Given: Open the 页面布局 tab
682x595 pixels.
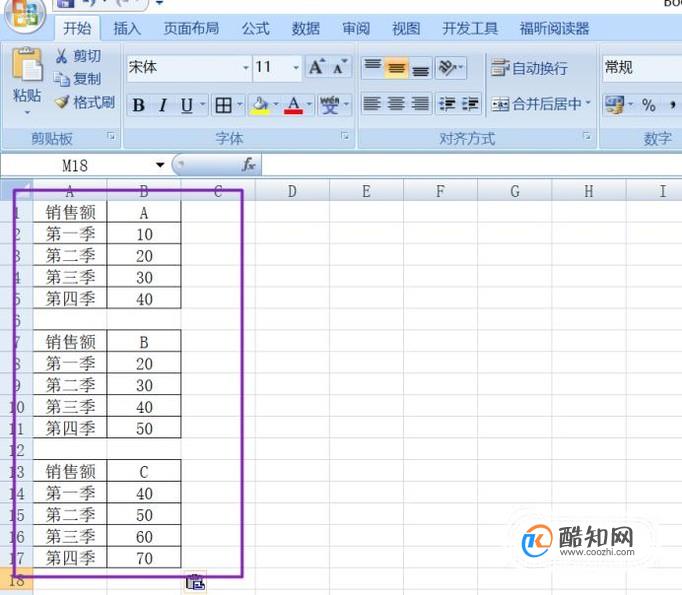Looking at the screenshot, I should [x=191, y=29].
